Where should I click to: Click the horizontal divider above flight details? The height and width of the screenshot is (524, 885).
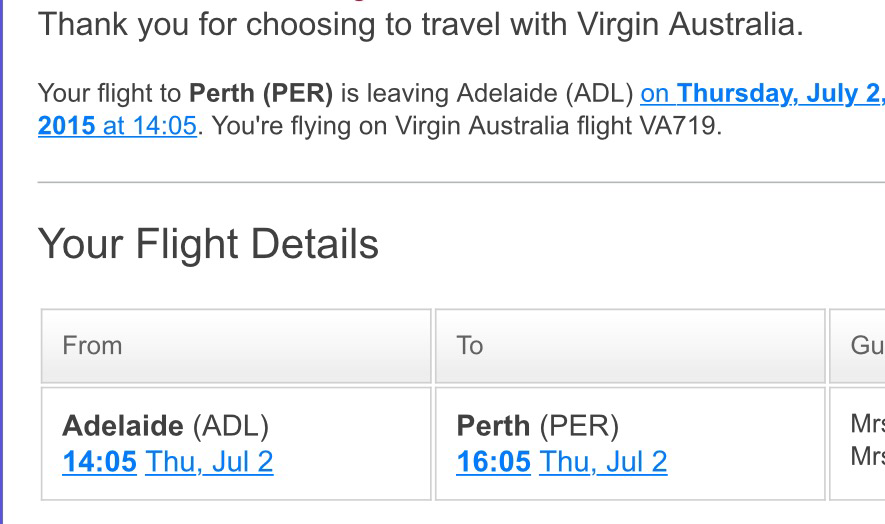[x=460, y=183]
